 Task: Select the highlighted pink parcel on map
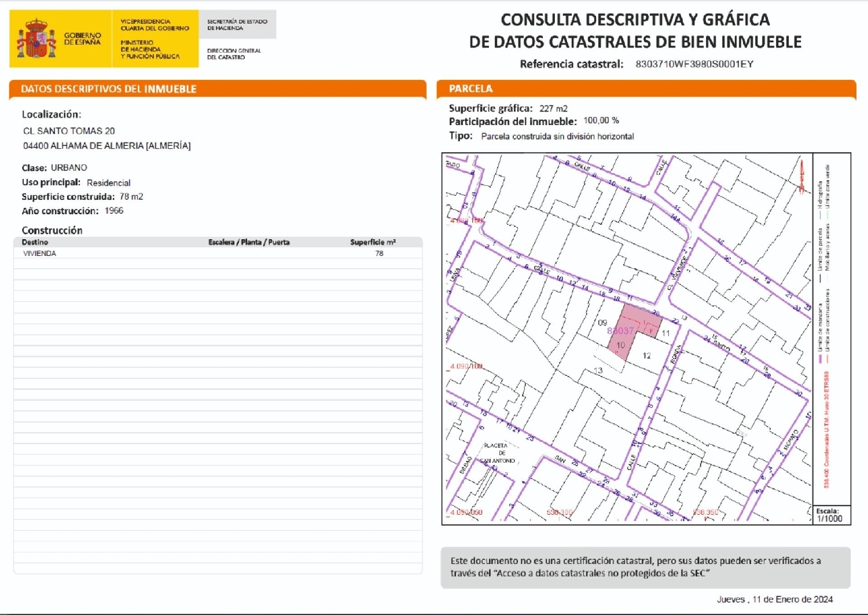[634, 331]
